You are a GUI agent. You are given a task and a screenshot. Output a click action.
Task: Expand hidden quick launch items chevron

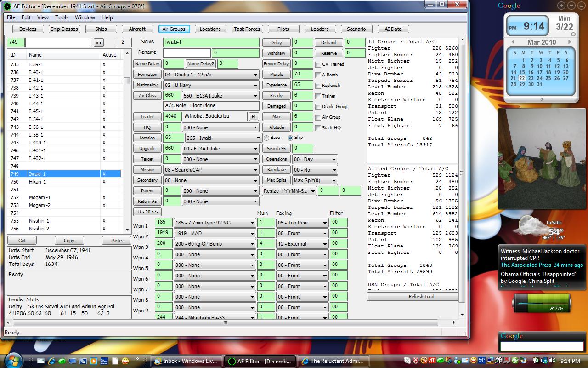137,359
